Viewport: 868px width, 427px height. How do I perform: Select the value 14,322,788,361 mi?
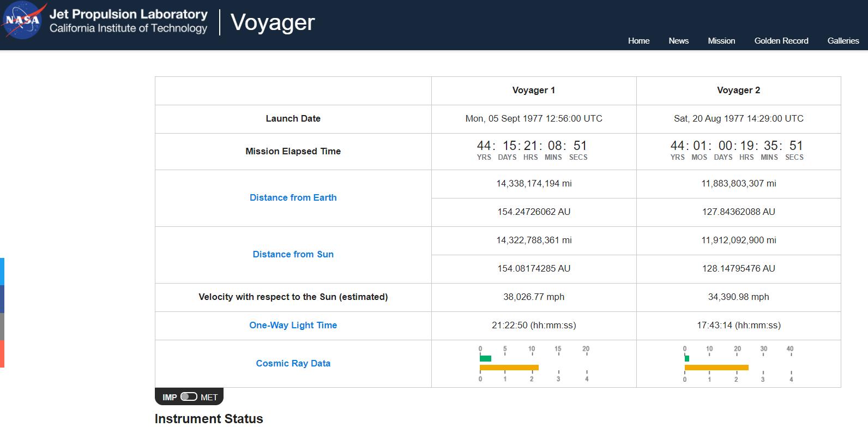point(534,240)
